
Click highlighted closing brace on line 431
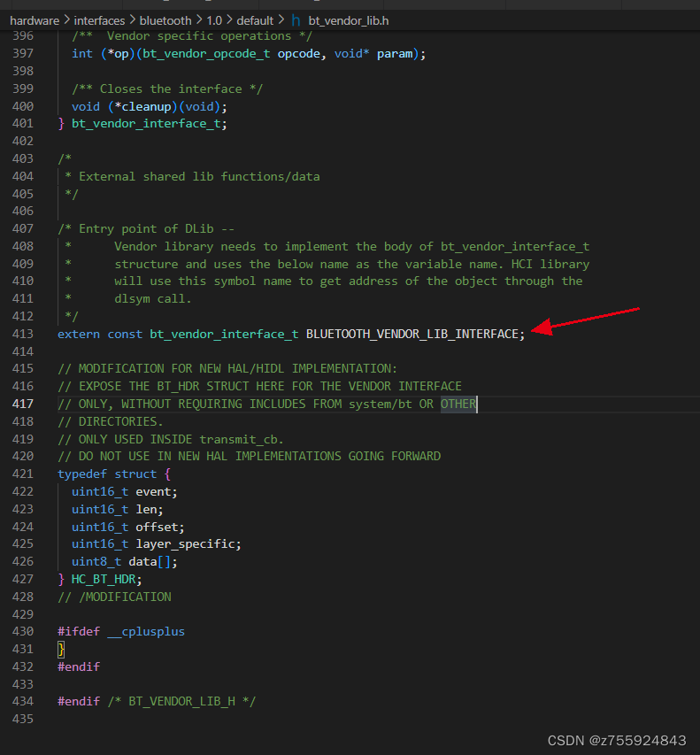61,649
